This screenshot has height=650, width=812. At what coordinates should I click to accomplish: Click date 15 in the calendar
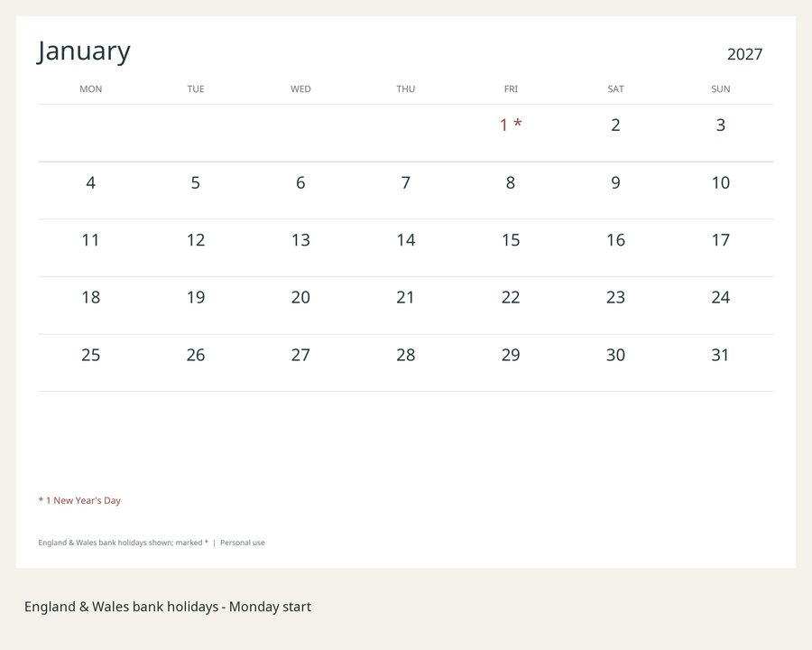pos(511,240)
